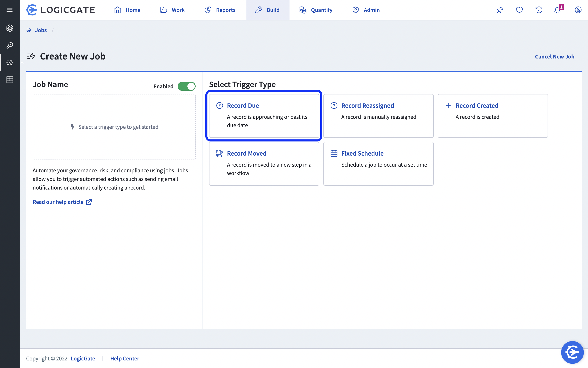The height and width of the screenshot is (368, 588).
Task: Open favorites heart icon
Action: click(x=519, y=10)
